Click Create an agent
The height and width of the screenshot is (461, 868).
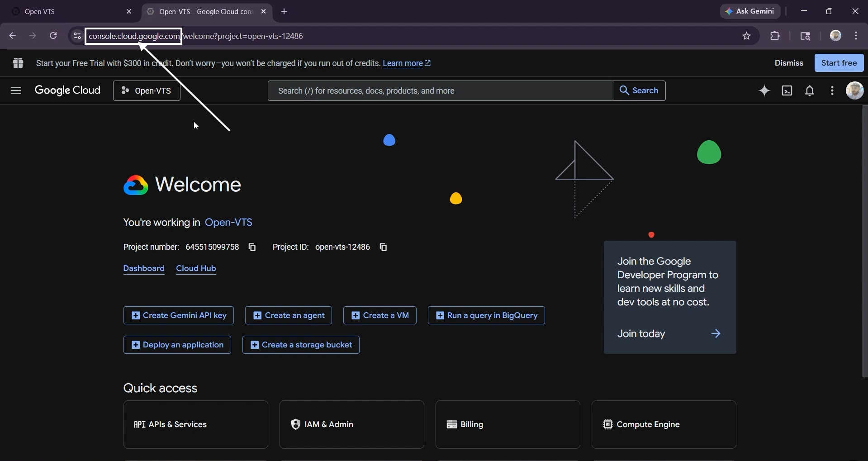tap(289, 315)
